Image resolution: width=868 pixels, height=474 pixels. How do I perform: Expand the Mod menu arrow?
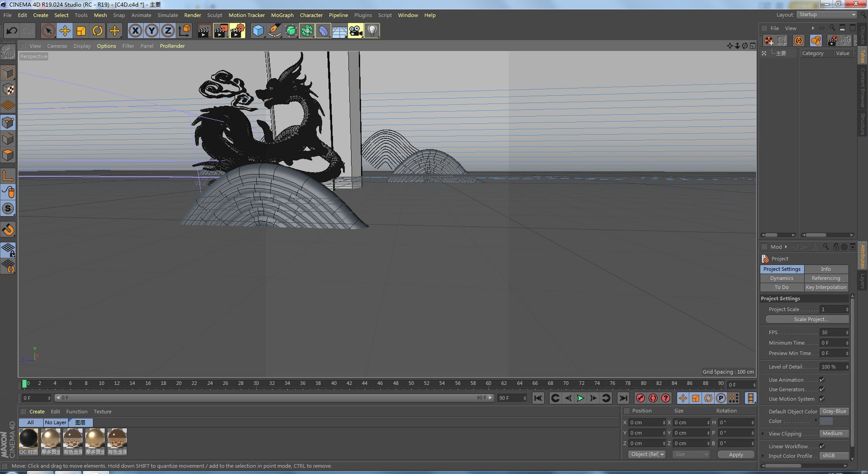pyautogui.click(x=786, y=247)
